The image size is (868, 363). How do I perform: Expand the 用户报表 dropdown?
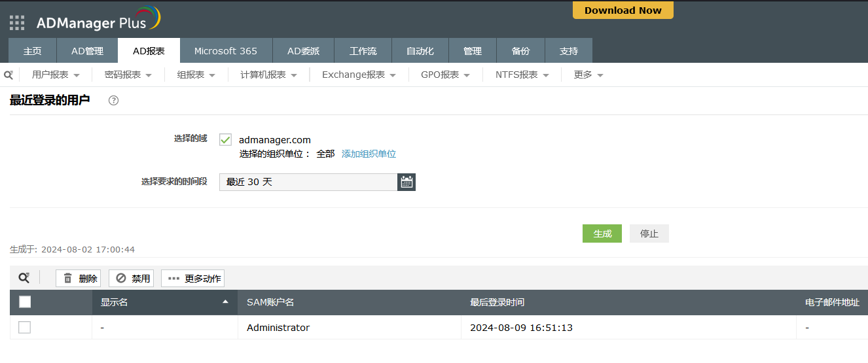coord(56,75)
